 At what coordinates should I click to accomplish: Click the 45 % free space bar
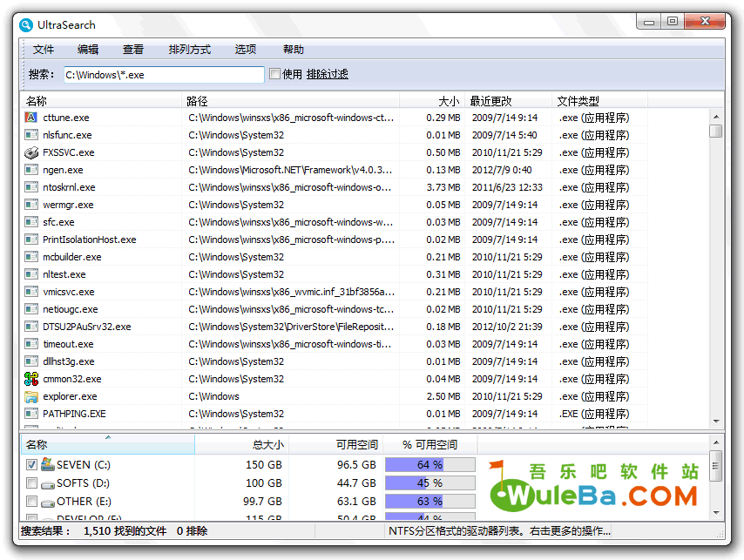tap(429, 482)
